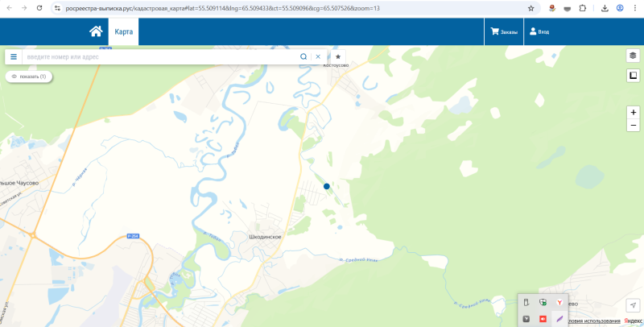
Task: Open the map layers selector
Action: click(633, 55)
